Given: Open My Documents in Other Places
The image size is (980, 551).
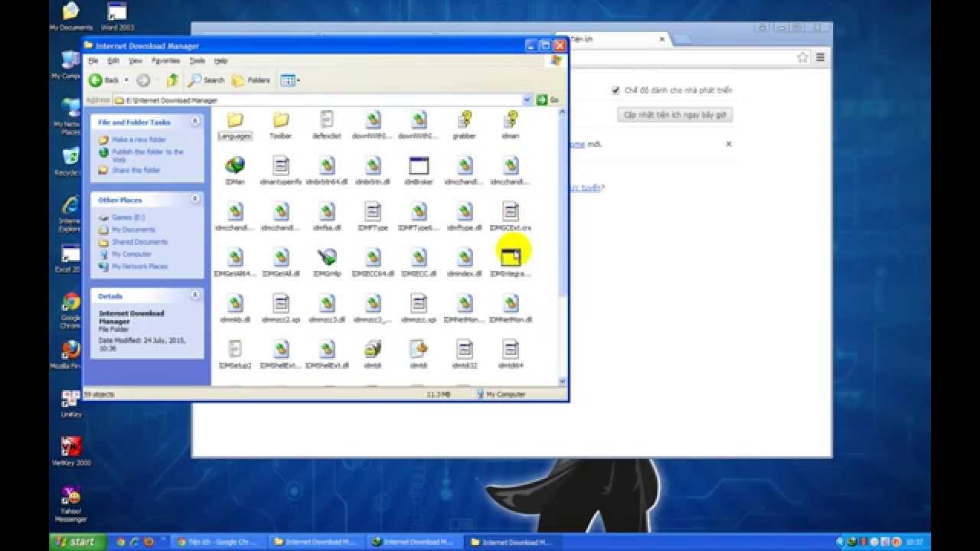Looking at the screenshot, I should pyautogui.click(x=133, y=230).
